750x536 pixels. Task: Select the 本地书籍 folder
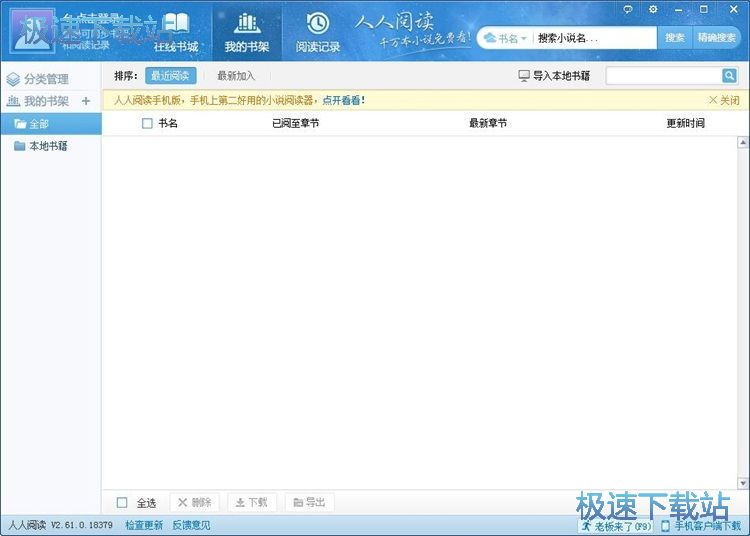(x=51, y=146)
